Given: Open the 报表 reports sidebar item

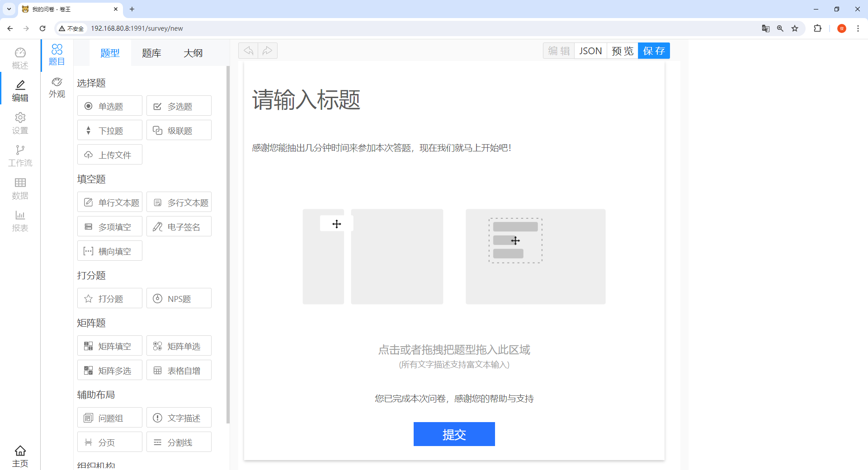Looking at the screenshot, I should tap(20, 221).
